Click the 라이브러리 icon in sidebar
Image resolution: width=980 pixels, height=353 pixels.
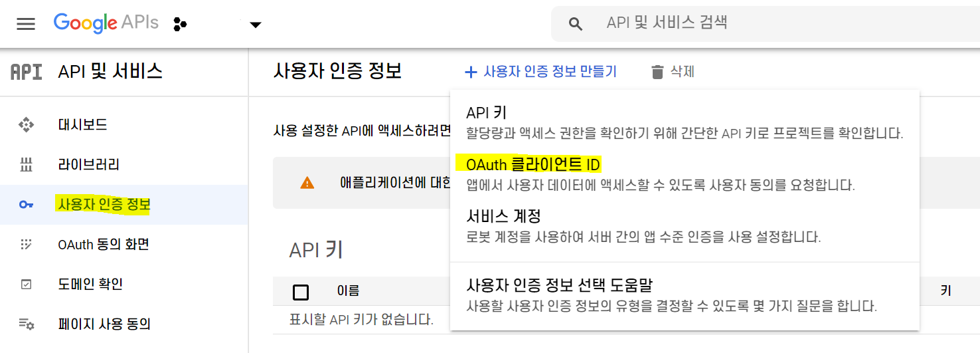(x=26, y=164)
